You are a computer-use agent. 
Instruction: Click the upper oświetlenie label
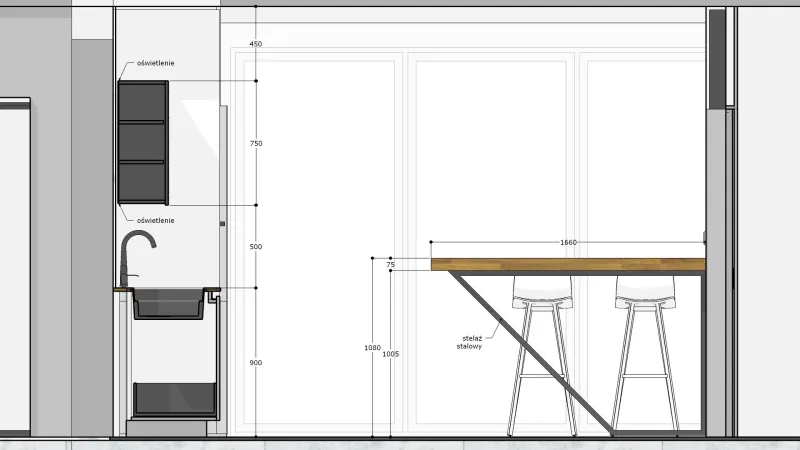pyautogui.click(x=156, y=63)
